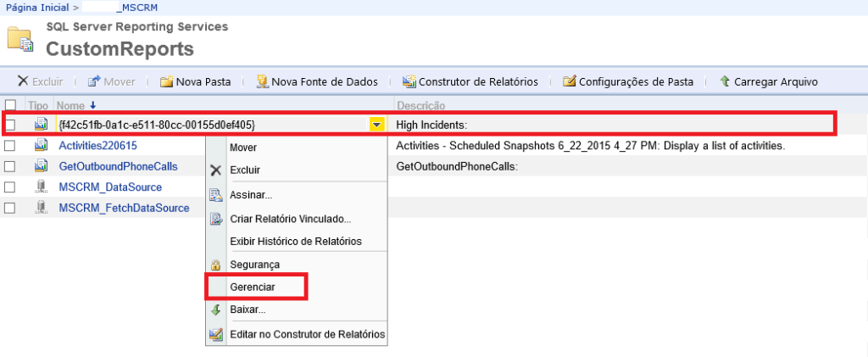
Task: Collapse the yellow dropdown arrow on the GUID report
Action: click(376, 125)
